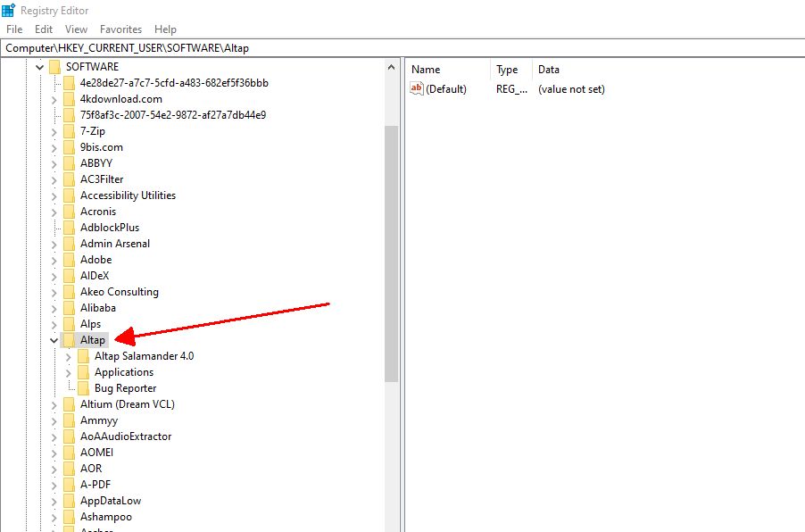The image size is (805, 532).
Task: Collapse the SOFTWARE key node
Action: [39, 67]
